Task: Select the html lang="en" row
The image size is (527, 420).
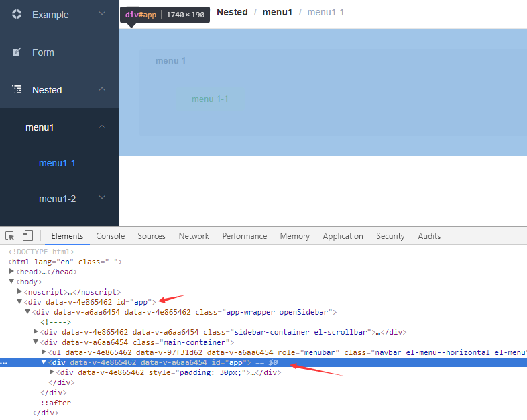Action: pyautogui.click(x=65, y=262)
